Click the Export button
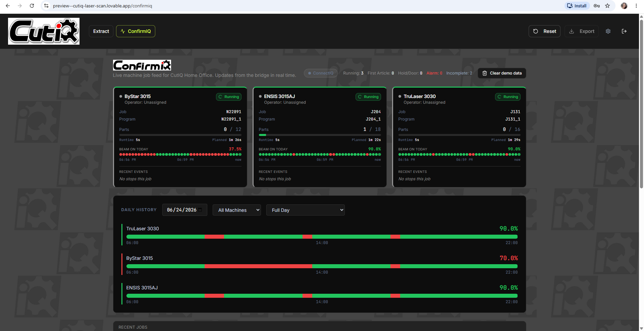This screenshot has width=644, height=331. click(582, 31)
